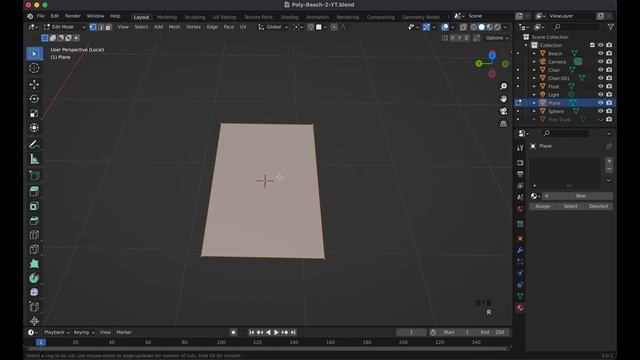640x360 pixels.
Task: Switch perspective/orthographic grid icon
Action: click(504, 124)
